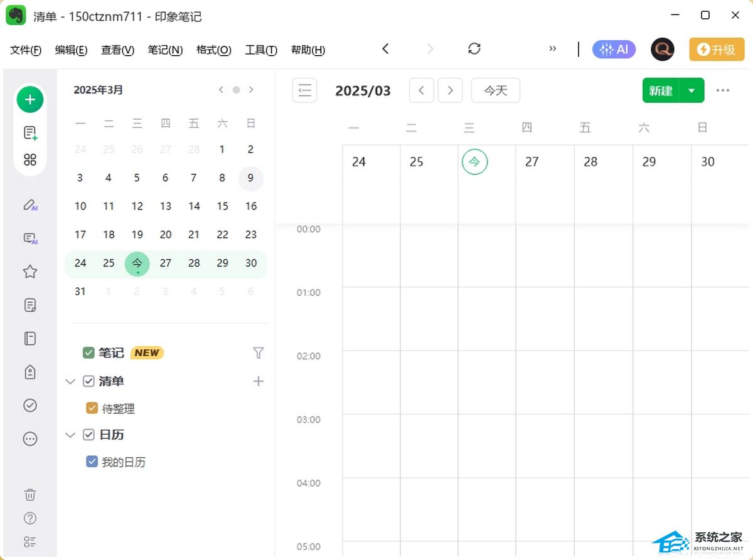Open the 帮助(H) menu
The width and height of the screenshot is (753, 560).
(307, 50)
